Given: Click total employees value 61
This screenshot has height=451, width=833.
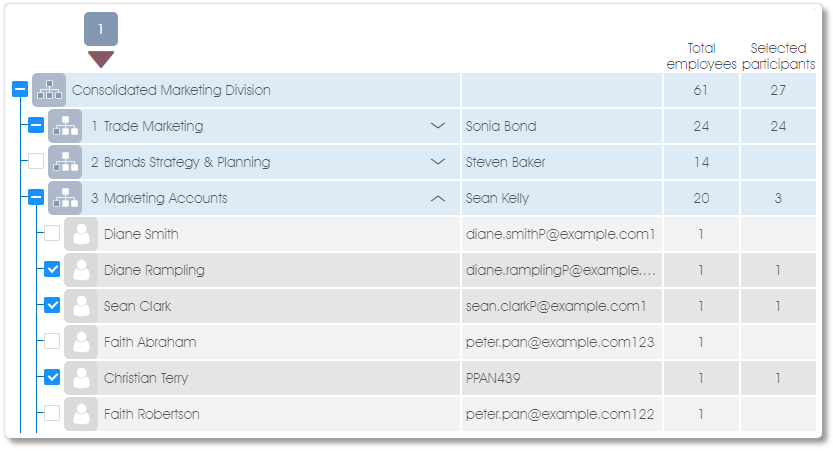Looking at the screenshot, I should 701,90.
